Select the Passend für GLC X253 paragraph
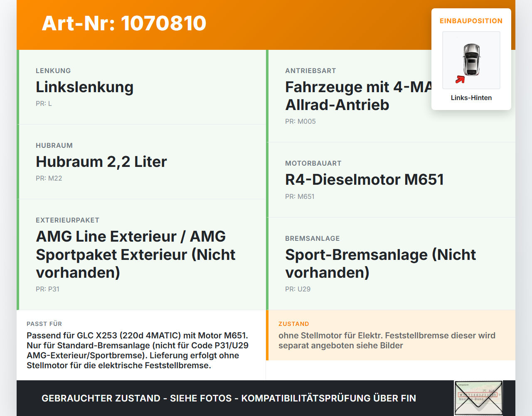This screenshot has width=532, height=416. click(138, 350)
